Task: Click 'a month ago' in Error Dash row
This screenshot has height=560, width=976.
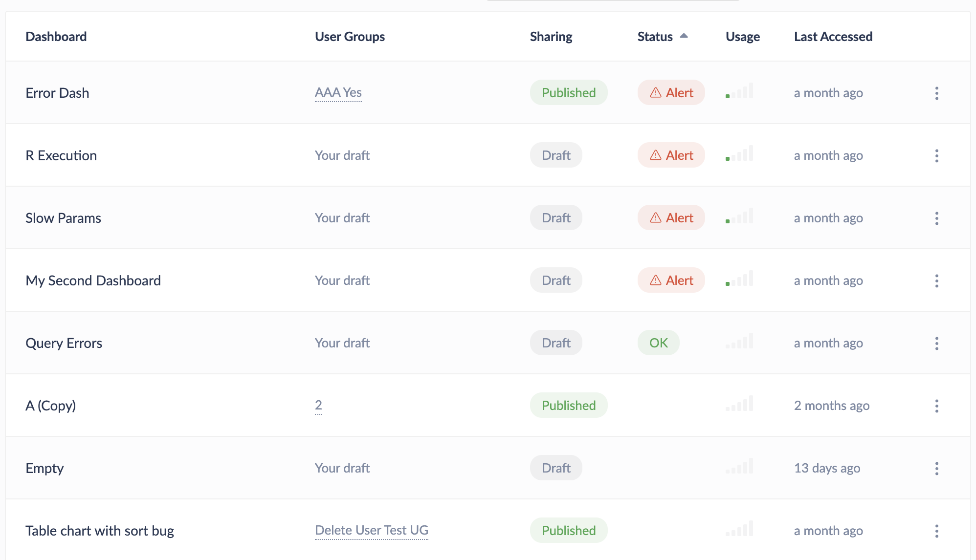Action: (x=828, y=93)
